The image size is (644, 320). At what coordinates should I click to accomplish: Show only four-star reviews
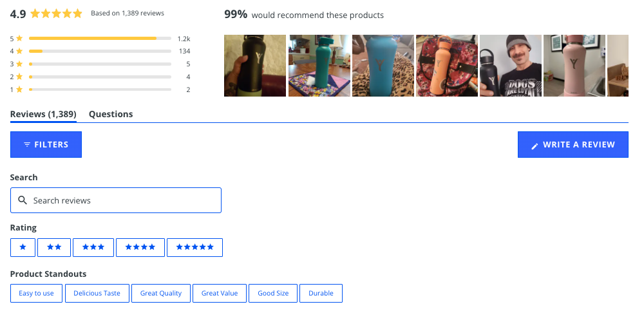coord(140,247)
